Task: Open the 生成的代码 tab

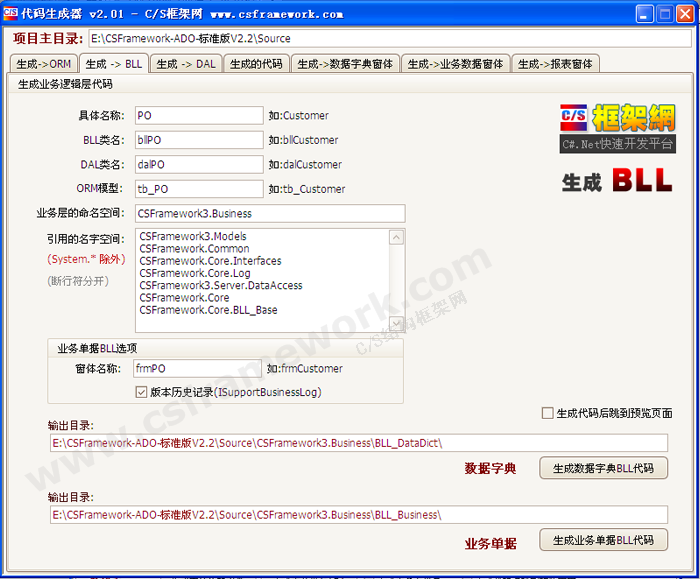Action: click(256, 64)
